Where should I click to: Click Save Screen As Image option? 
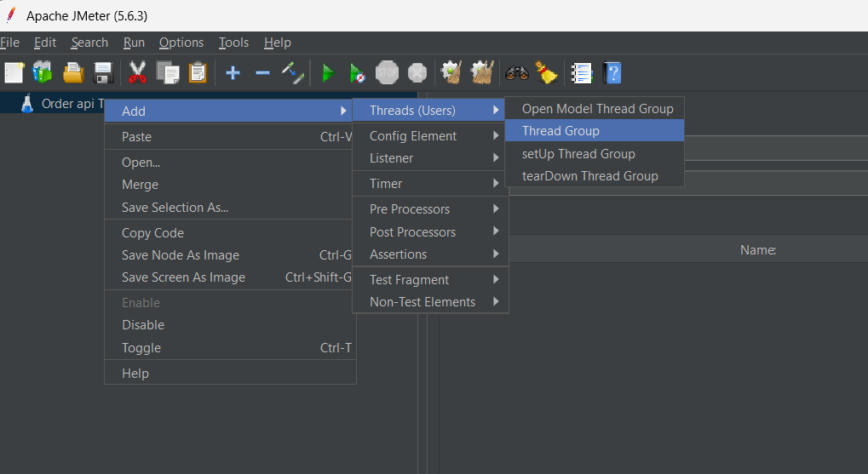coord(229,277)
